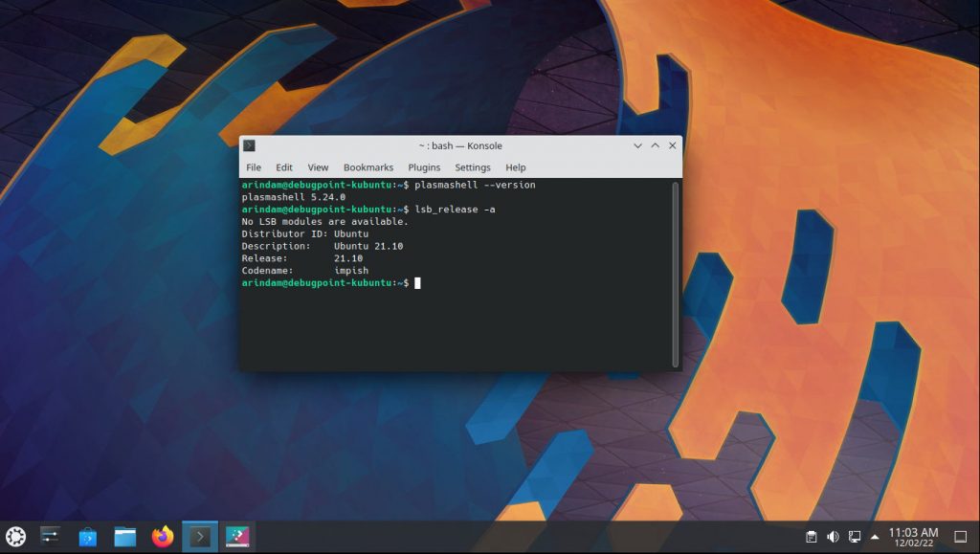The width and height of the screenshot is (980, 554).
Task: Open the clipboard manager in the tray
Action: pyautogui.click(x=809, y=537)
